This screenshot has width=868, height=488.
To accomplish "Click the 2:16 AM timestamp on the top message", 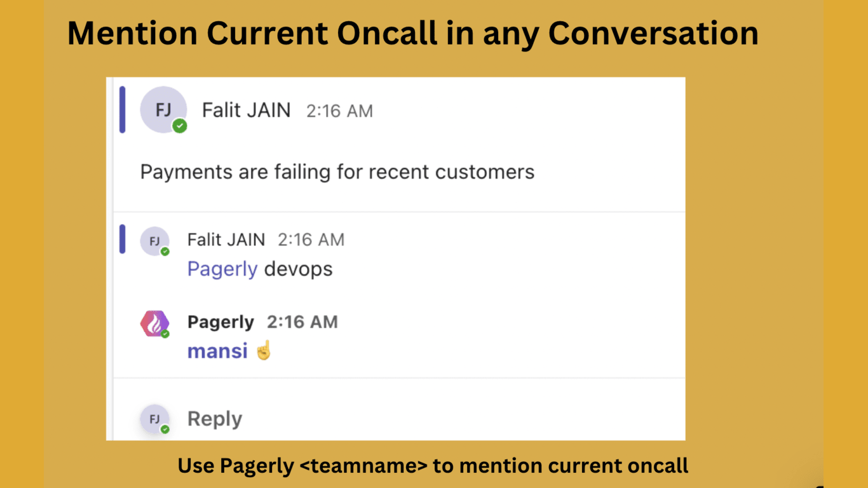I will 339,111.
